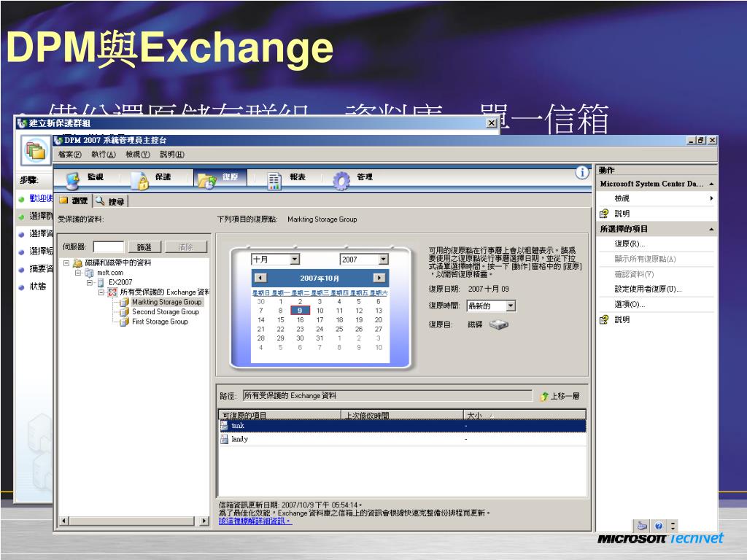This screenshot has height=560, width=747.
Task: Collapse the 所選擇的項目 section
Action: [711, 229]
